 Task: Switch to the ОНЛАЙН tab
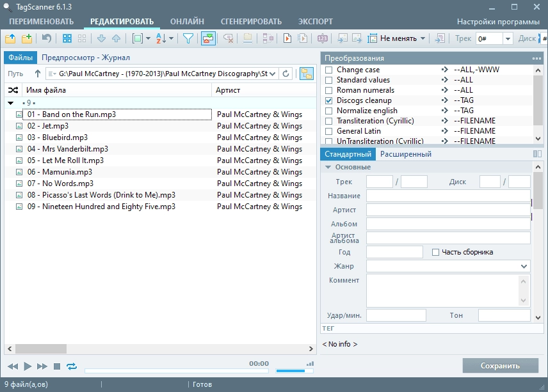click(x=187, y=22)
